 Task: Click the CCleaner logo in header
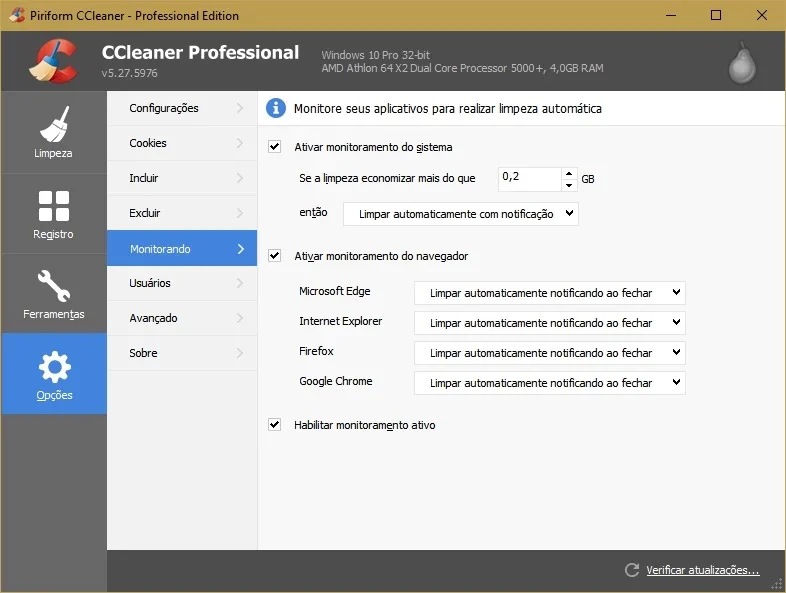[54, 61]
